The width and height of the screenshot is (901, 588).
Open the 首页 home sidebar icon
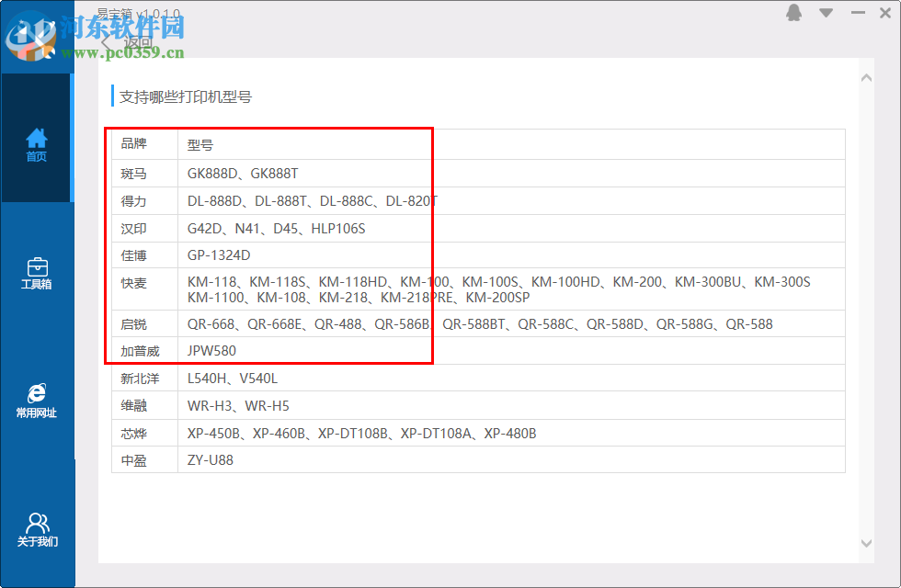pos(36,145)
